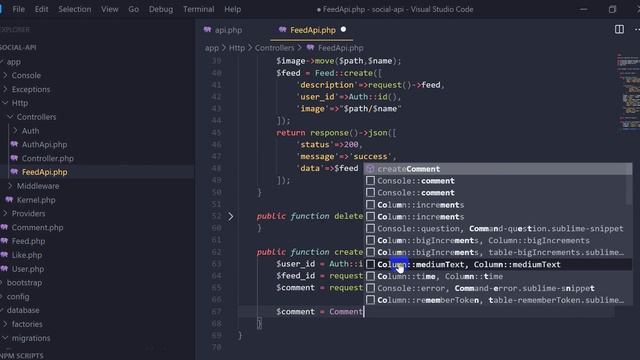
Task: Click the PHP icon beside Like.php
Action: coord(4,255)
